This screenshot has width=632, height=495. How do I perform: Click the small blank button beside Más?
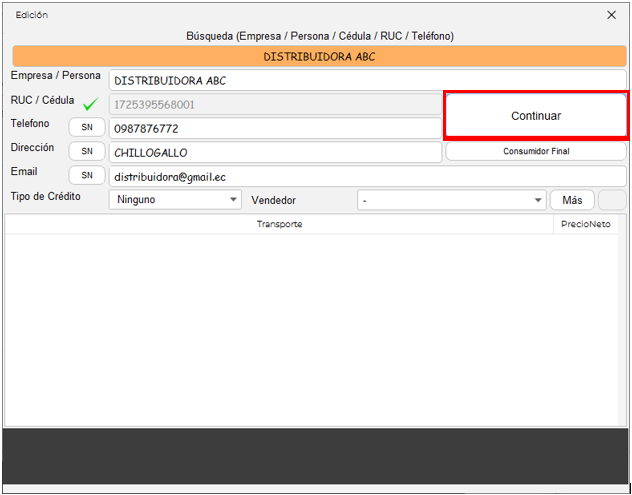click(611, 199)
